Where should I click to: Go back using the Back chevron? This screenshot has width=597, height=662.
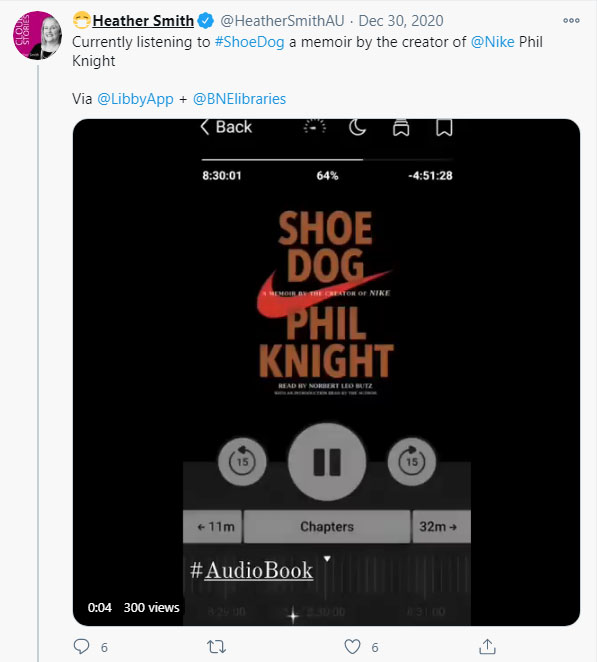[226, 127]
